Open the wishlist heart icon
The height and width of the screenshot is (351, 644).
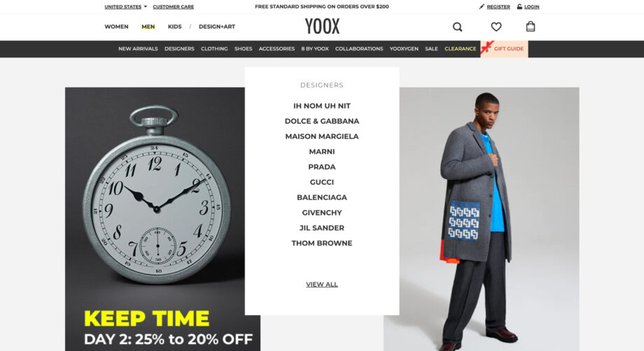pos(496,27)
